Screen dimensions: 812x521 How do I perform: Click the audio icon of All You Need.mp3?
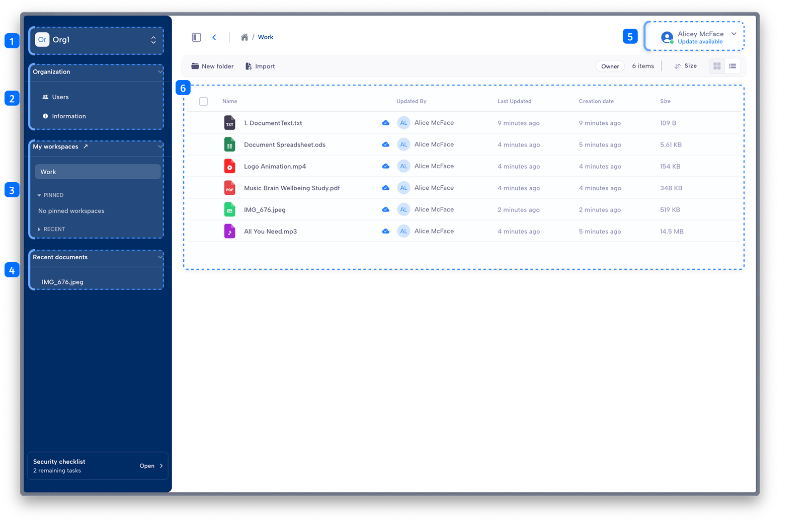(x=229, y=231)
